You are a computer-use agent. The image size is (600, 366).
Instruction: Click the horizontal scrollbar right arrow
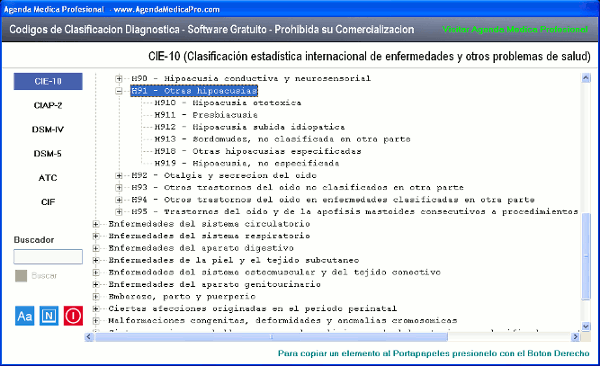coord(575,337)
